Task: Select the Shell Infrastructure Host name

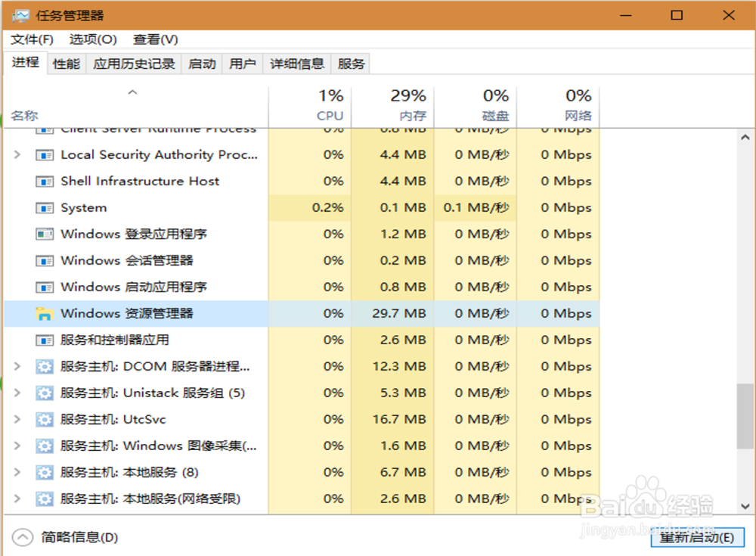Action: (140, 182)
